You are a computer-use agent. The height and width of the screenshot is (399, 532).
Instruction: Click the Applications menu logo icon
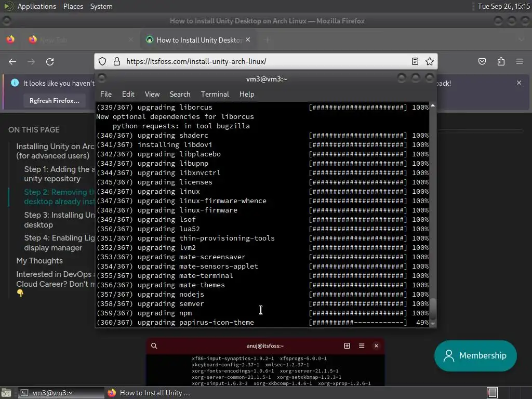pos(8,6)
